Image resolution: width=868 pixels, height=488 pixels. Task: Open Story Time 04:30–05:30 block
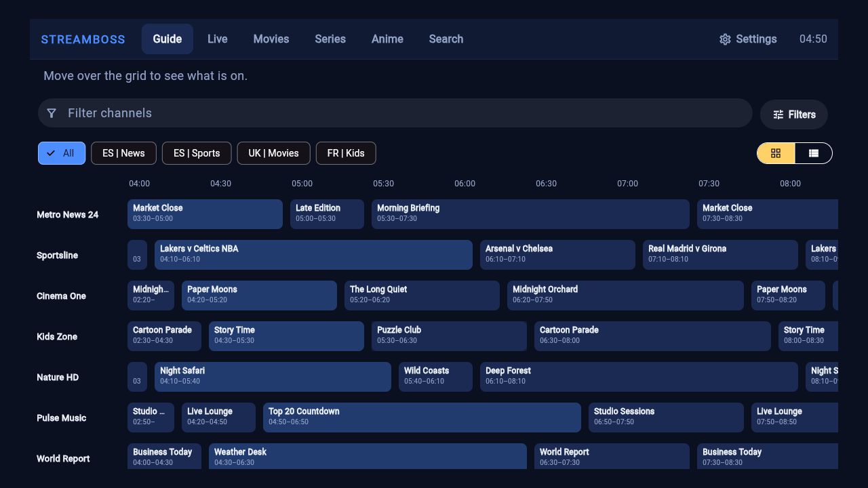[x=286, y=336]
